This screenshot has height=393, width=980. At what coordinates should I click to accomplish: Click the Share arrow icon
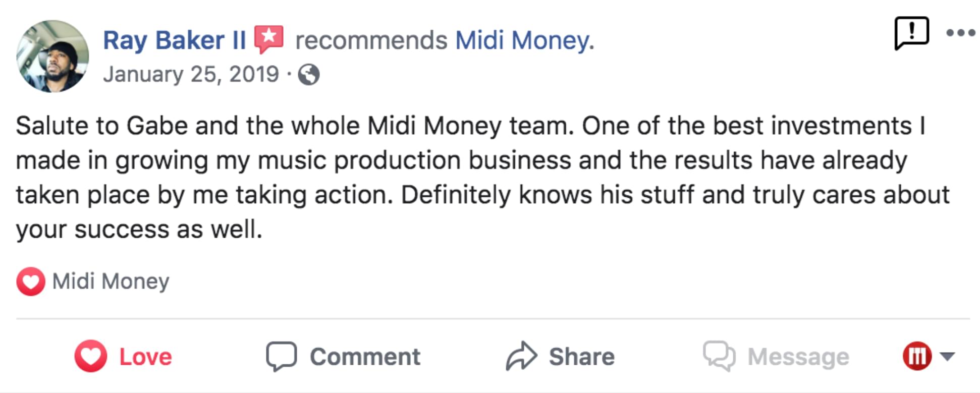point(521,356)
